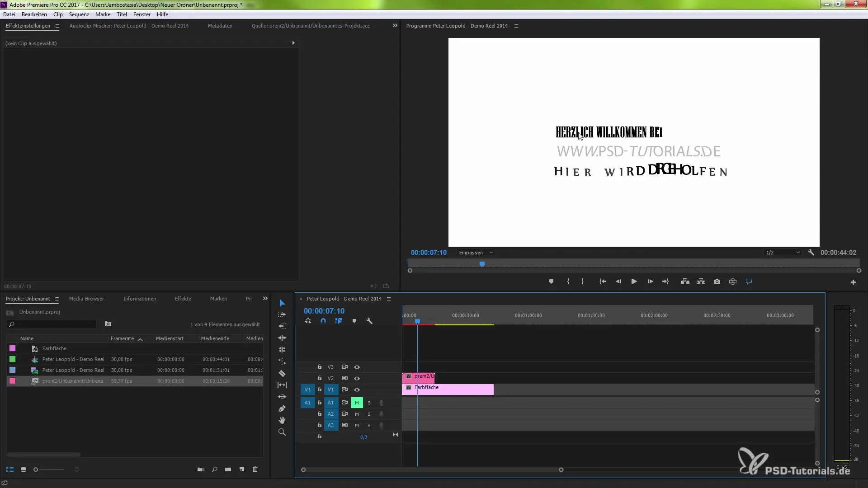
Task: Sort by Framerate column header
Action: [x=122, y=339]
